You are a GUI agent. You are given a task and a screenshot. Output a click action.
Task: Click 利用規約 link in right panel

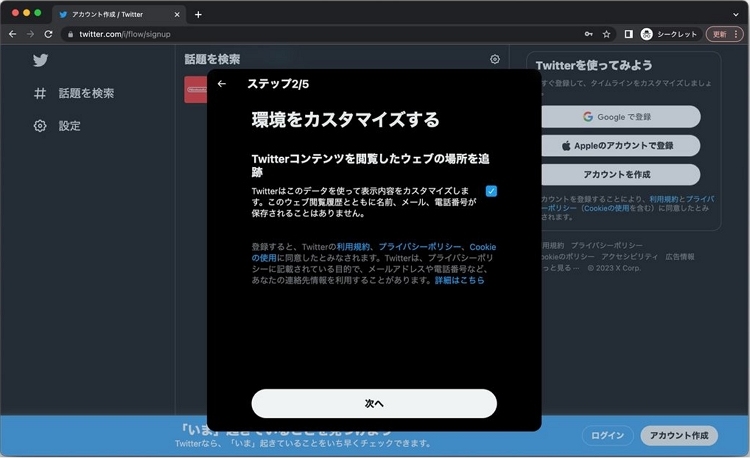point(663,199)
